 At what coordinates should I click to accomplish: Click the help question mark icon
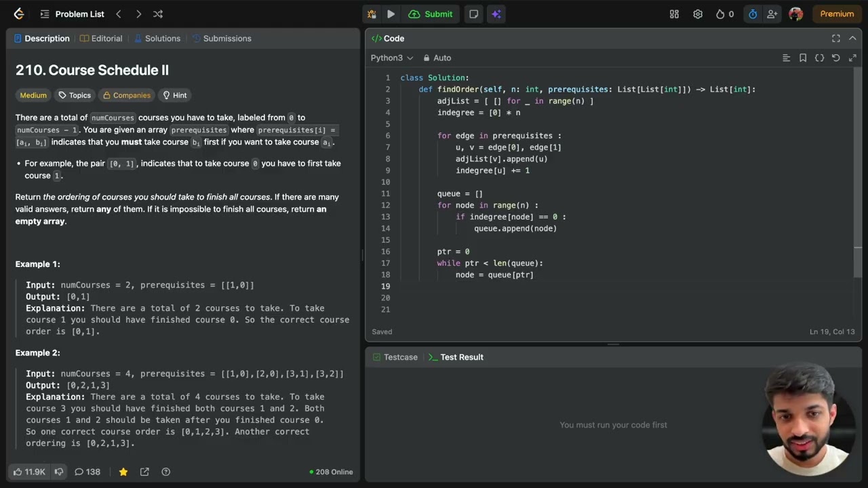pyautogui.click(x=166, y=472)
